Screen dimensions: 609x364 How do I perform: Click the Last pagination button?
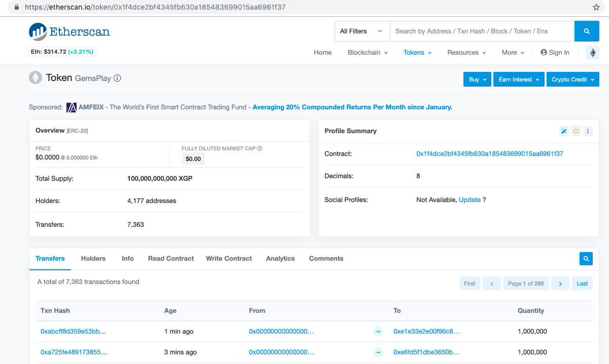[x=582, y=283]
